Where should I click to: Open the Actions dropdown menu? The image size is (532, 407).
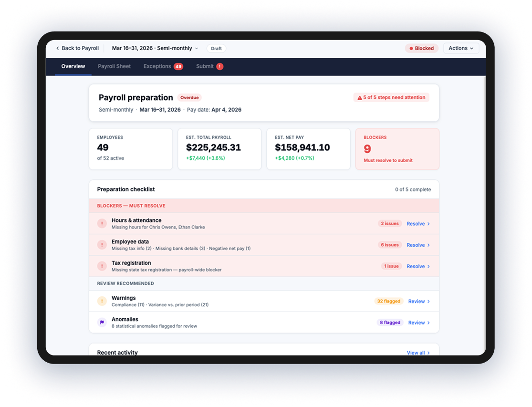click(461, 48)
